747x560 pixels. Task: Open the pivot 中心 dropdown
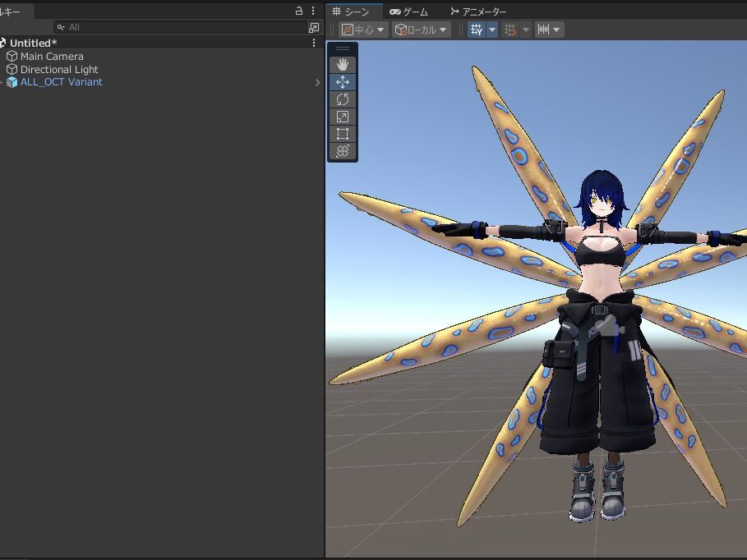point(362,30)
